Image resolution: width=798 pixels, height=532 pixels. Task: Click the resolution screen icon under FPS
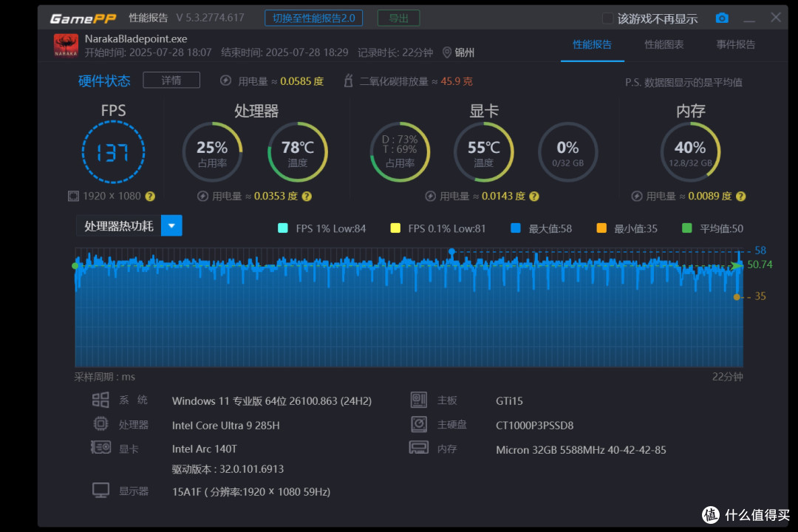point(74,197)
